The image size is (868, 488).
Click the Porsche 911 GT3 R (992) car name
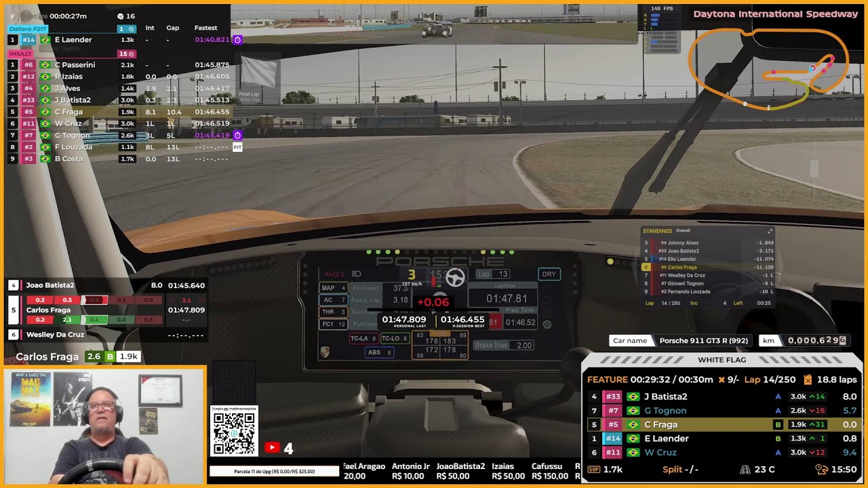(x=703, y=341)
